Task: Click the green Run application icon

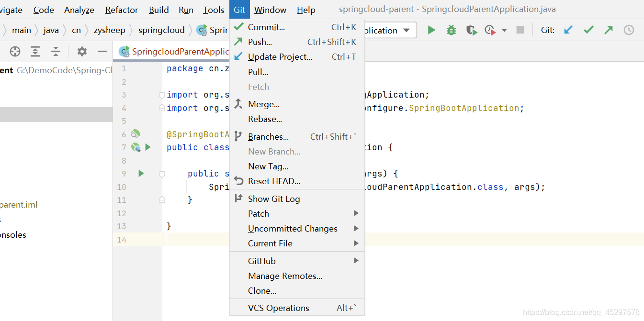Action: click(x=431, y=30)
